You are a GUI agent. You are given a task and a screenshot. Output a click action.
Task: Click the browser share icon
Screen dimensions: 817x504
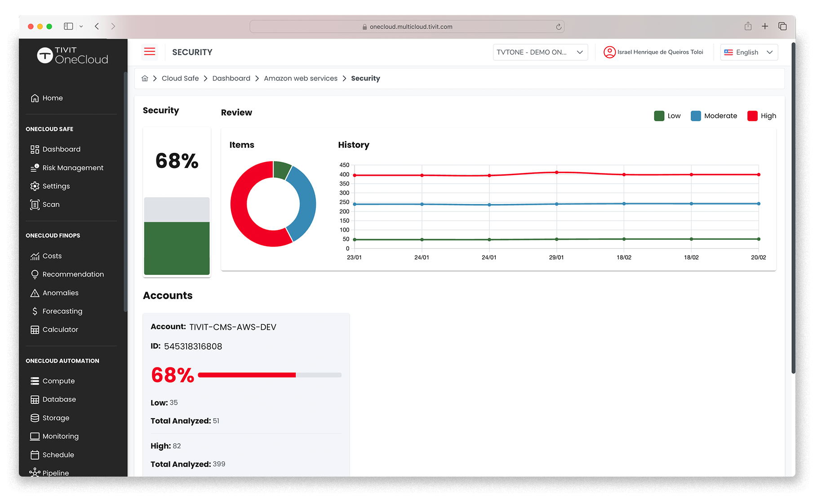click(x=748, y=26)
